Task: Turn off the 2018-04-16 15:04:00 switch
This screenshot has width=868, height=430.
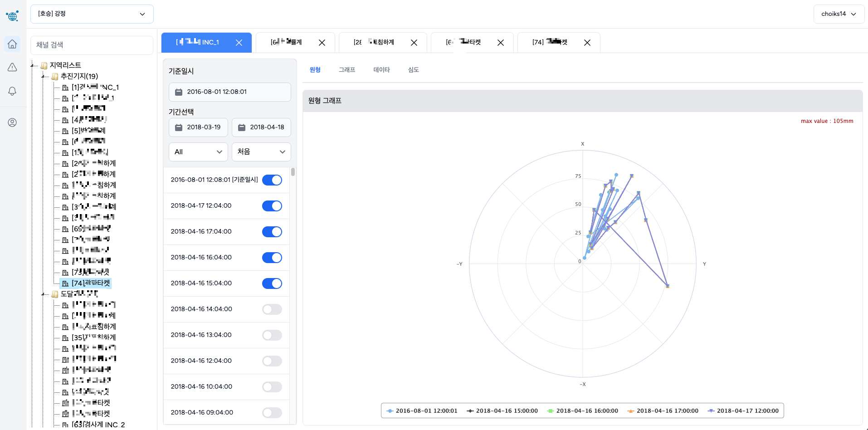Action: click(x=272, y=283)
